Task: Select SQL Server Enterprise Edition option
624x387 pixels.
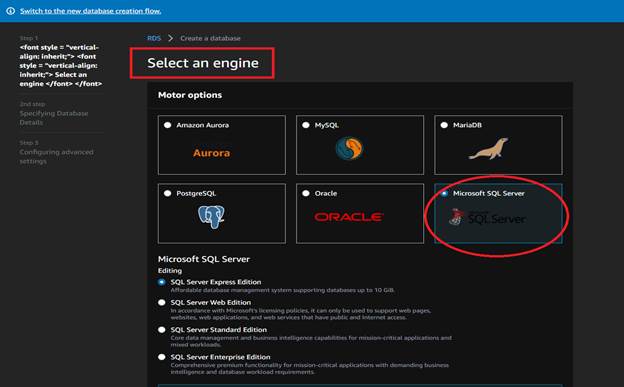Action: [162, 357]
